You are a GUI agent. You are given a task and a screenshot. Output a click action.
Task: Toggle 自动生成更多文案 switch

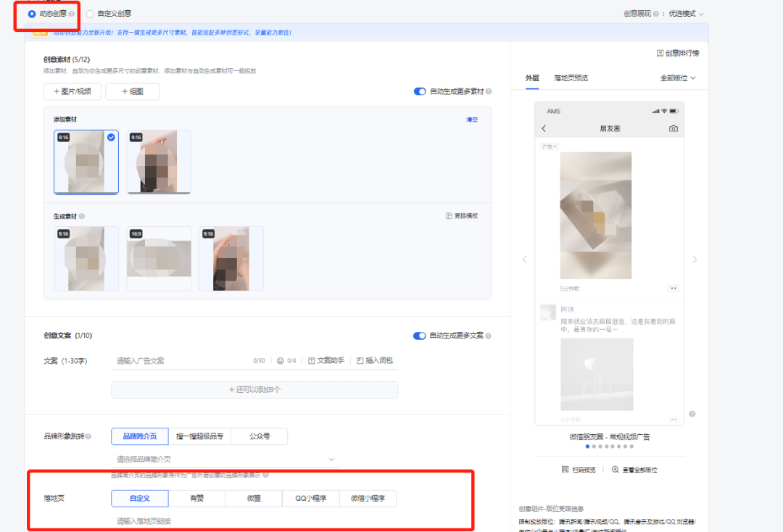(x=419, y=336)
